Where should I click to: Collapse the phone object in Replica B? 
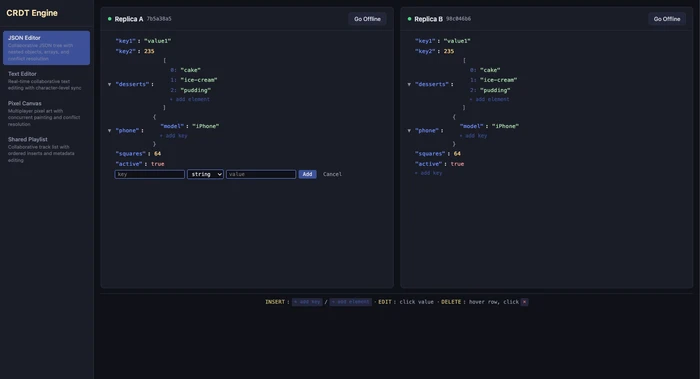coord(409,130)
